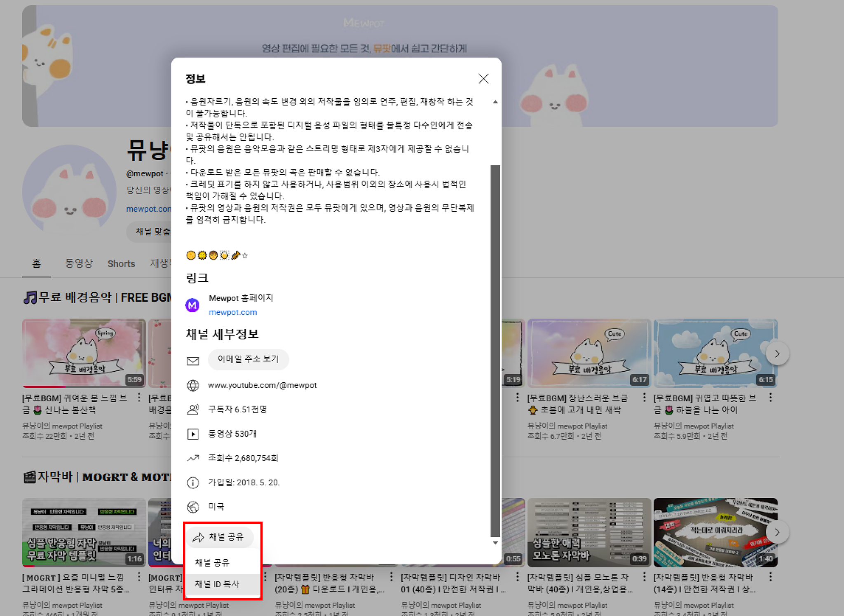The image size is (844, 616).
Task: Open more options for 장난스러운 브금 video
Action: pyautogui.click(x=644, y=398)
